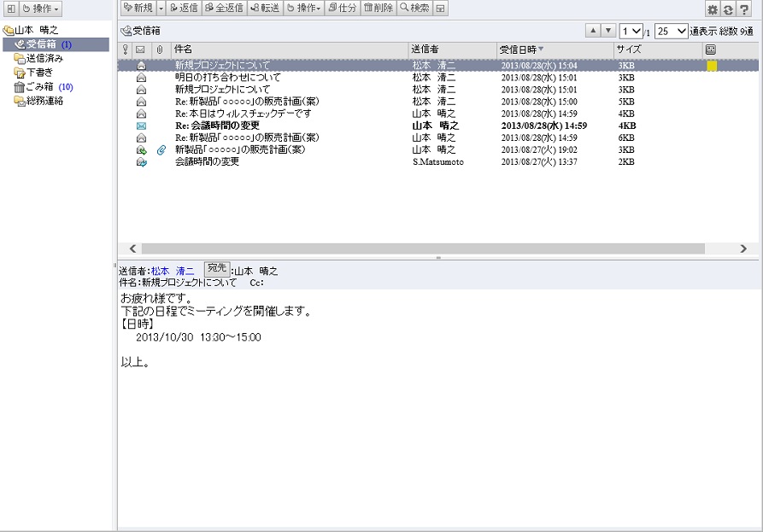This screenshot has height=532, width=763.
Task: Click the yellow flag on the selected mail
Action: [712, 66]
